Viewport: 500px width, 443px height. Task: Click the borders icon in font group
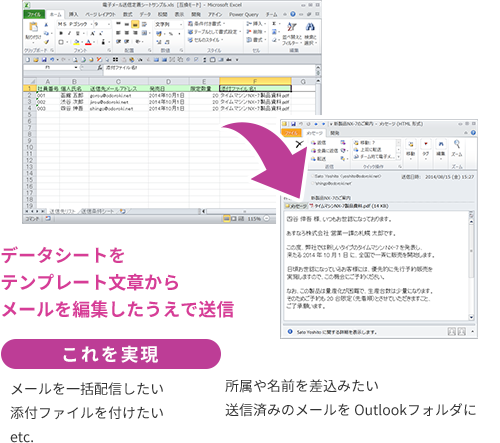click(61, 42)
